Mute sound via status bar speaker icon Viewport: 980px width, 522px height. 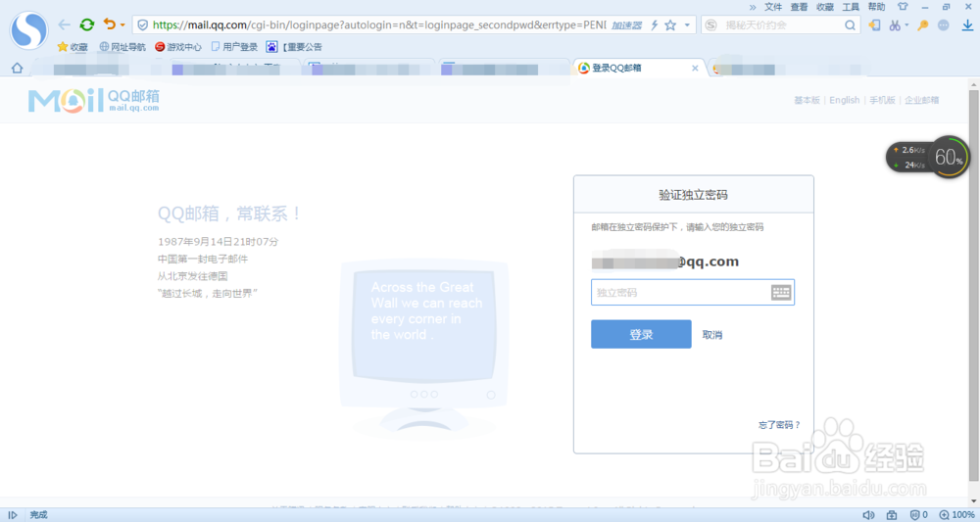coord(868,514)
